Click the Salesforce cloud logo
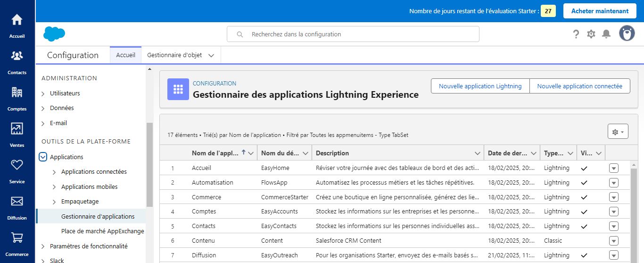Viewport: 644px width, 263px height. click(x=54, y=34)
